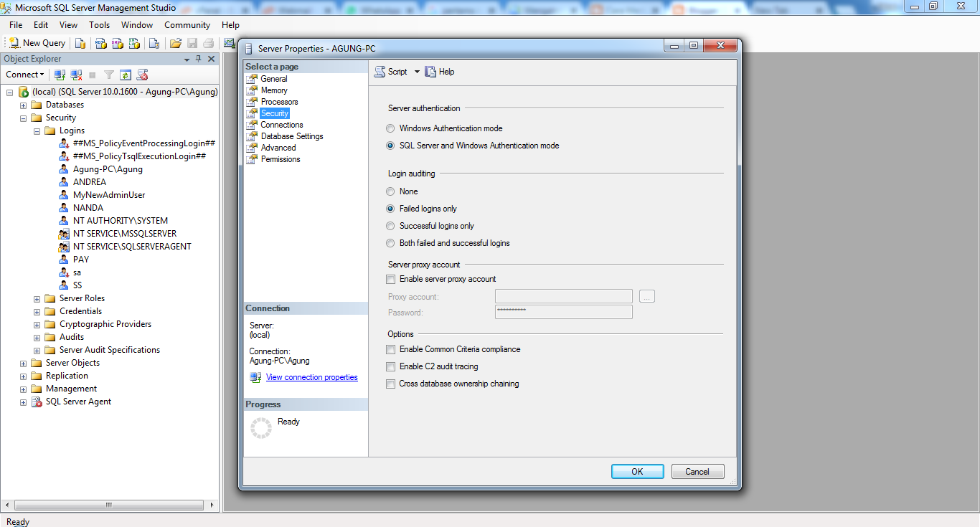Screen dimensions: 980x527
Task: Open Analysis Services MDX Query icon
Action: click(x=100, y=43)
